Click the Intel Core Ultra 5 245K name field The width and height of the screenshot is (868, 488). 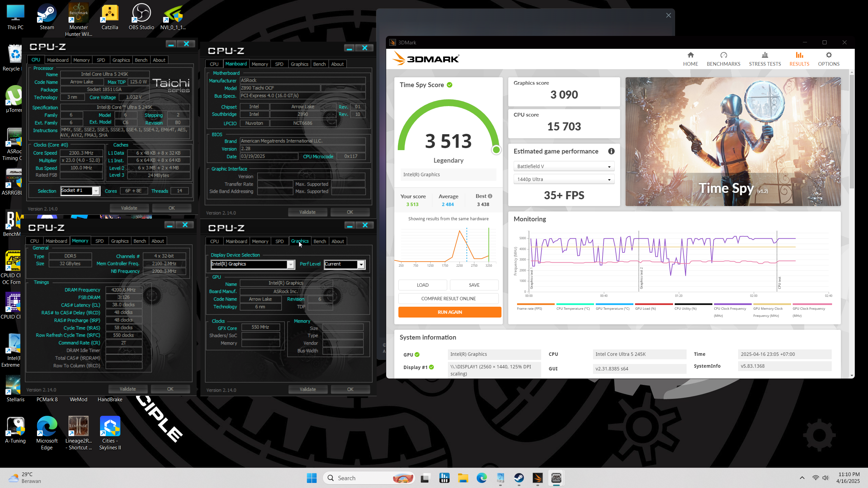pos(104,74)
